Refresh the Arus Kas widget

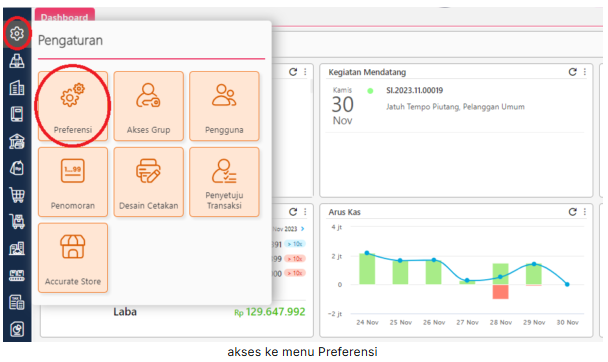click(x=572, y=212)
